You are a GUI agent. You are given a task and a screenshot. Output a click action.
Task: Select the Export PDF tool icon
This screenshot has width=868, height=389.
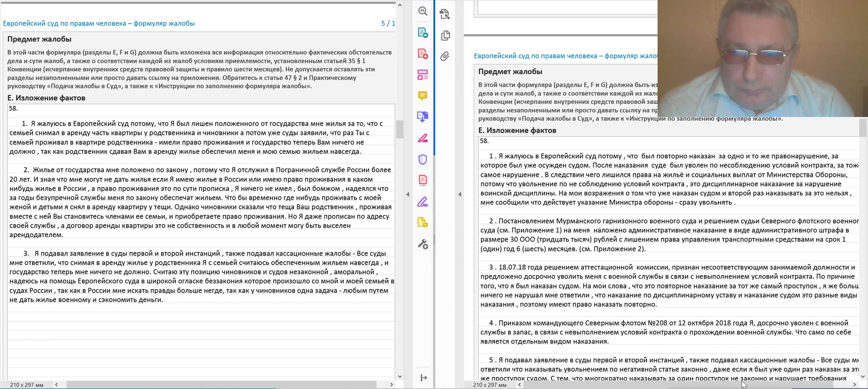point(423,33)
